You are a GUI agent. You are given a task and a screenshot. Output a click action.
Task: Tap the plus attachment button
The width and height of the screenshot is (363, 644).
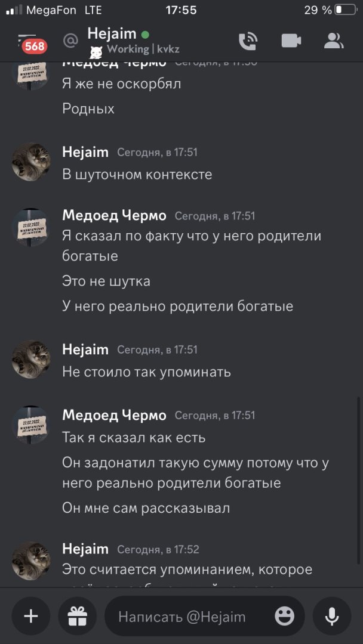click(31, 616)
